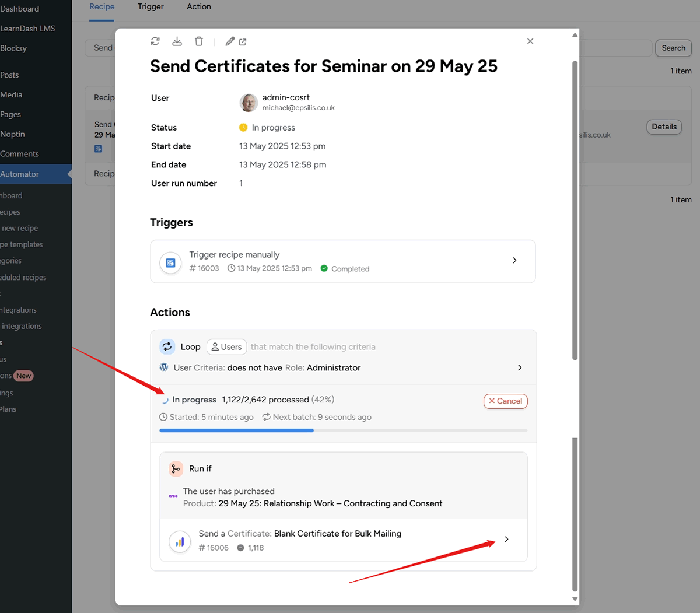
Task: Click the New badge in sidebar
Action: 24,376
